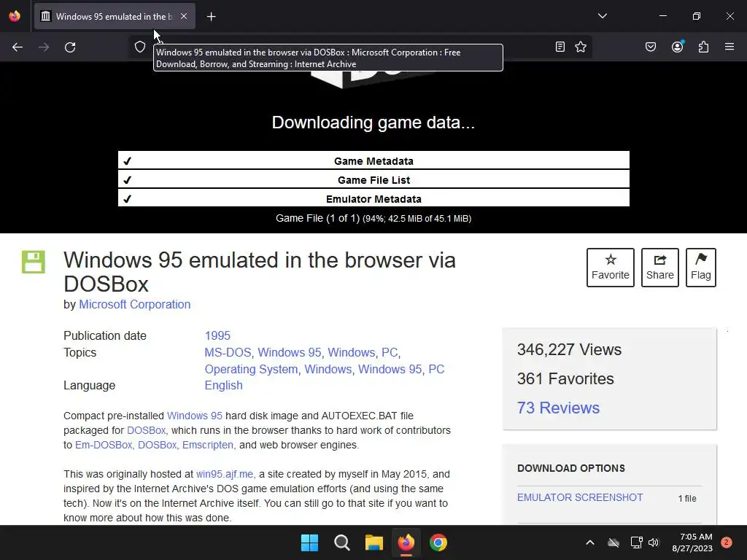Open File Explorer from the taskbar
Viewport: 747px width, 560px height.
374,542
